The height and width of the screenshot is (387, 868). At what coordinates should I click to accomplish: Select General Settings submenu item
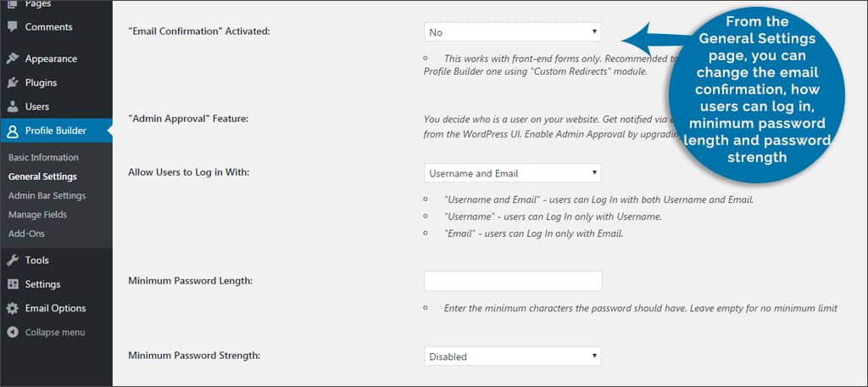[x=42, y=177]
